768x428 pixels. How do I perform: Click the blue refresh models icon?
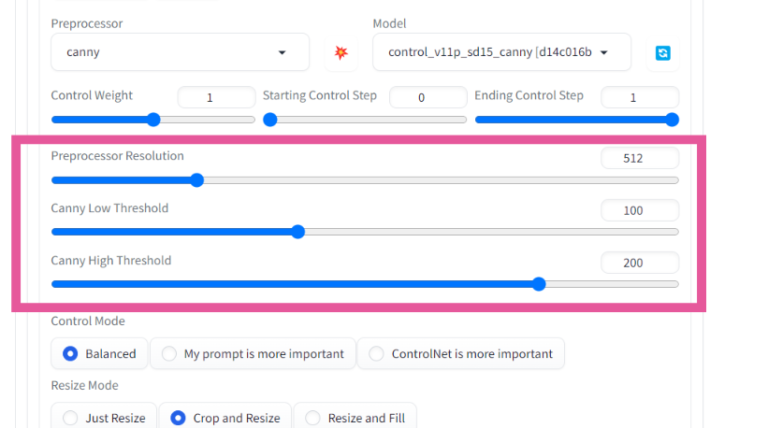pos(662,53)
